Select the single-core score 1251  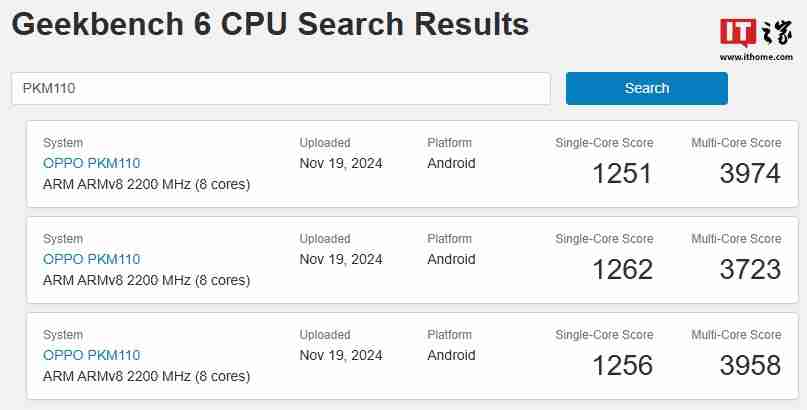(621, 173)
